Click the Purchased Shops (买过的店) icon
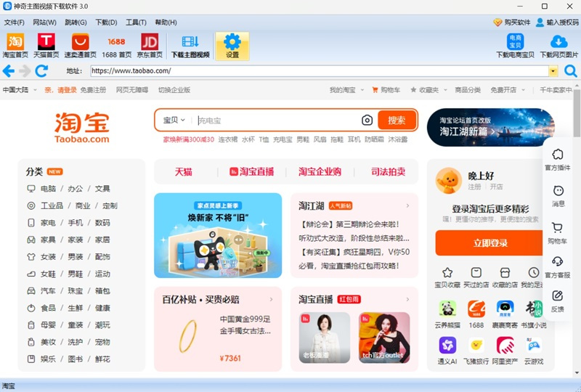The width and height of the screenshot is (581, 392). pyautogui.click(x=476, y=273)
